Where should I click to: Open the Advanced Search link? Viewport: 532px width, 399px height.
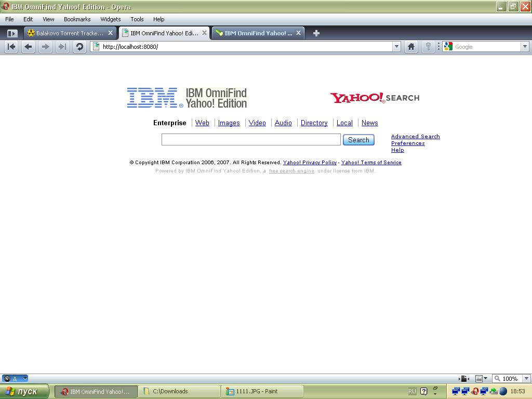(415, 137)
